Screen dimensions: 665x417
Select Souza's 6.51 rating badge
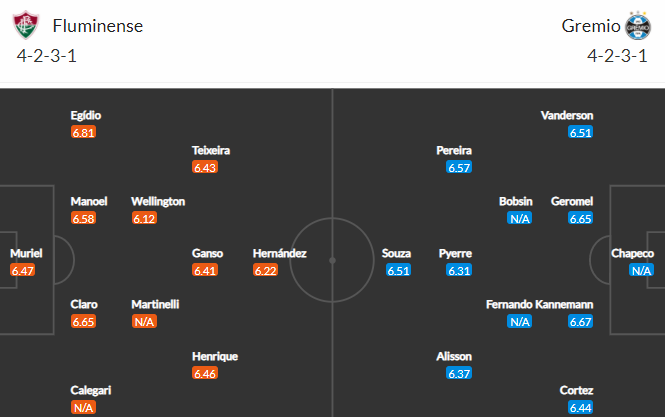(x=398, y=270)
